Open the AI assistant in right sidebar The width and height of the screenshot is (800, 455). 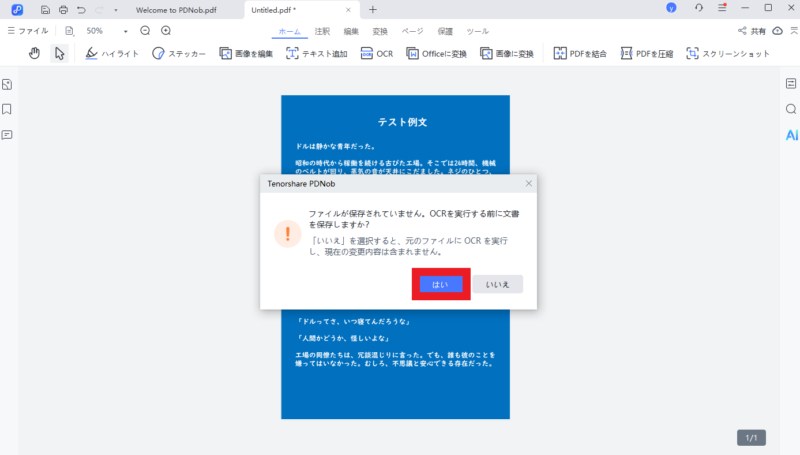tap(791, 134)
